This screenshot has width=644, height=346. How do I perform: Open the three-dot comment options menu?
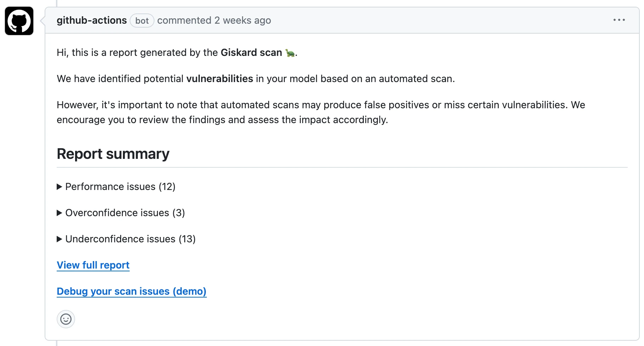point(619,20)
